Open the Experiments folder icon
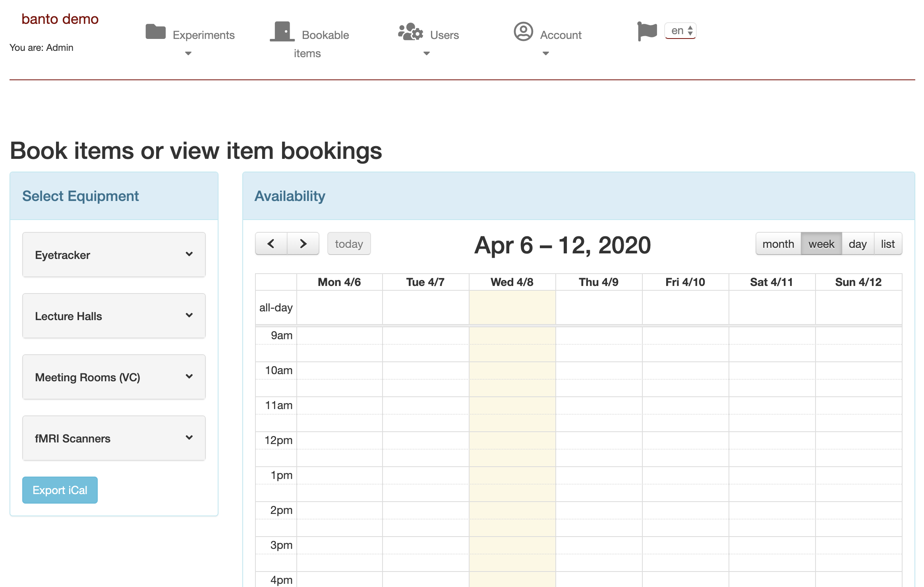 pos(157,32)
